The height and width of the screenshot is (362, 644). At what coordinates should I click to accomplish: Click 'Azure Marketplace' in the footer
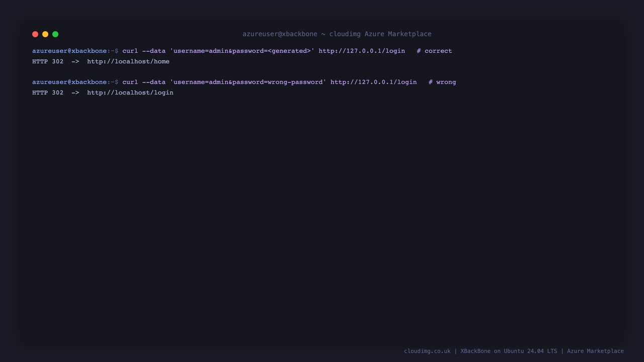click(x=595, y=351)
